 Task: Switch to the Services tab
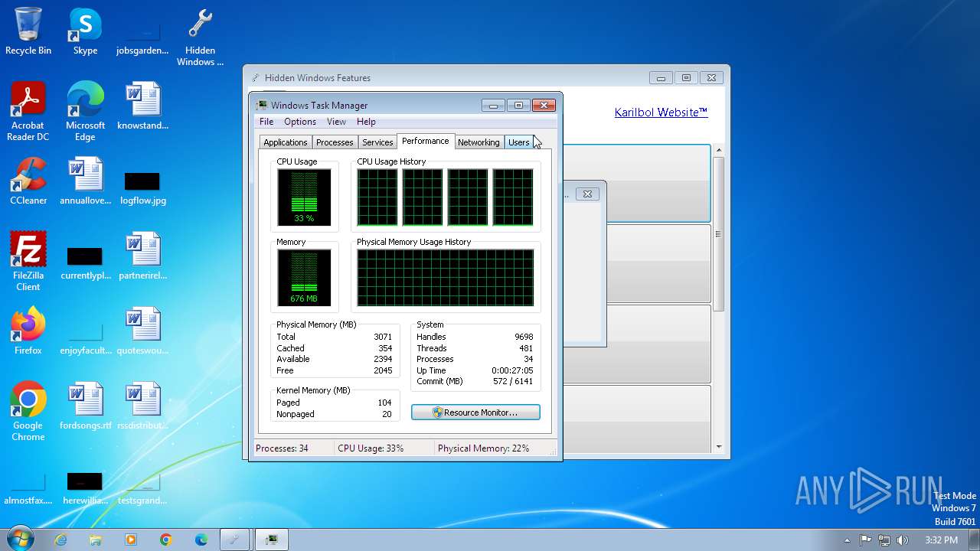click(x=377, y=142)
